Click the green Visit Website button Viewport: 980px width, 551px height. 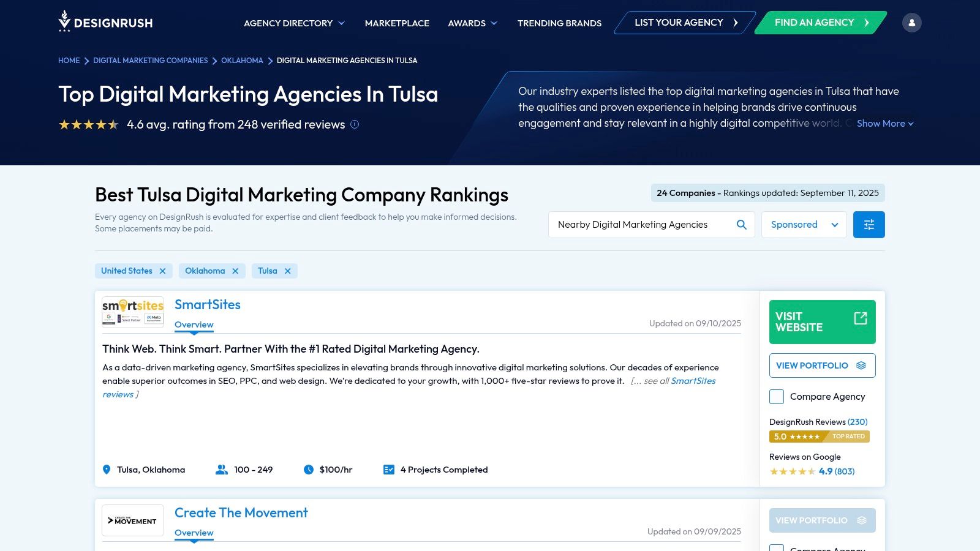coord(822,322)
